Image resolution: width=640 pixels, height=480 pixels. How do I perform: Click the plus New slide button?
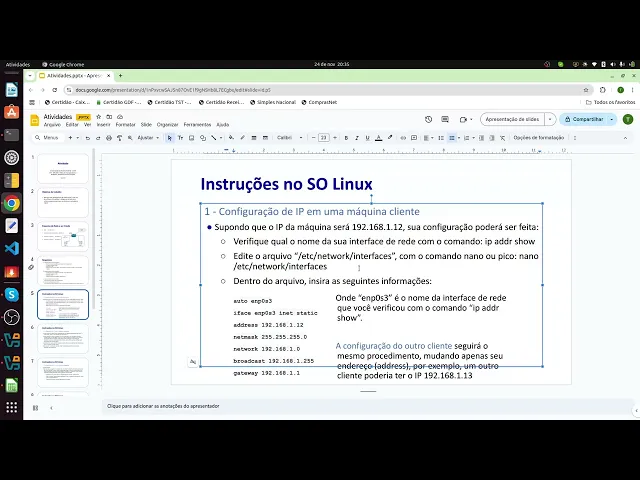pyautogui.click(x=70, y=138)
